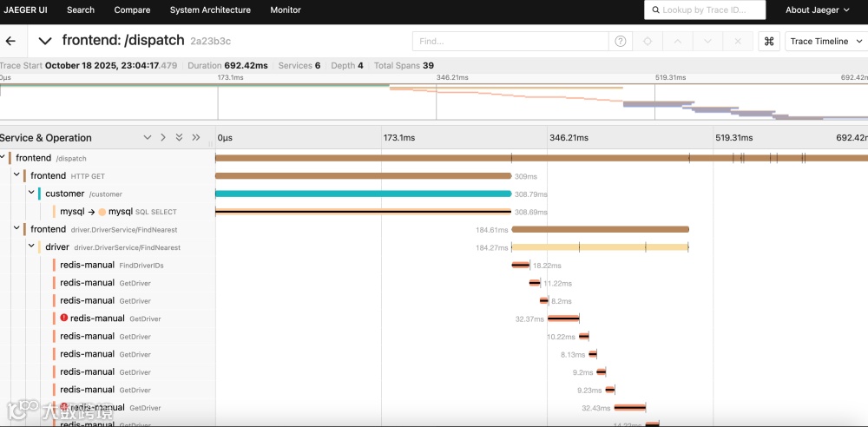868x427 pixels.
Task: Open the find help question mark icon
Action: click(x=621, y=41)
